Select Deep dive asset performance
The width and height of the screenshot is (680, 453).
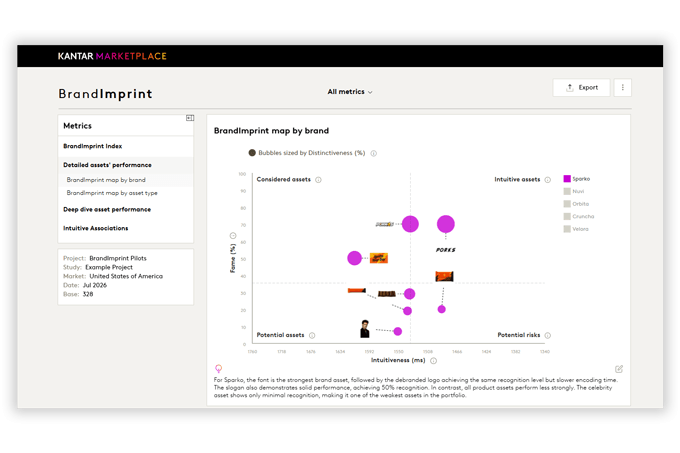(x=107, y=209)
